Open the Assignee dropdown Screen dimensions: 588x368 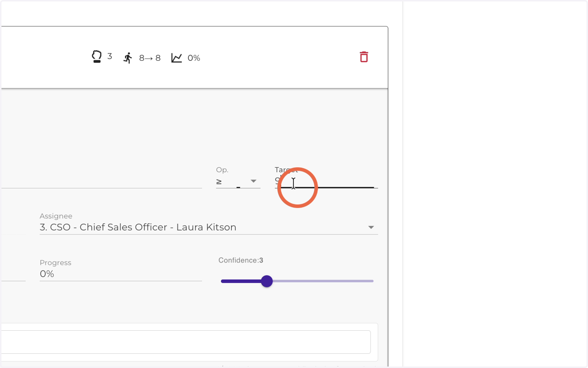tap(209, 227)
